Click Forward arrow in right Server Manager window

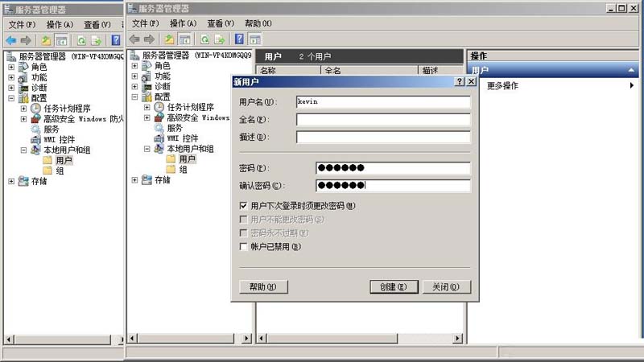149,39
